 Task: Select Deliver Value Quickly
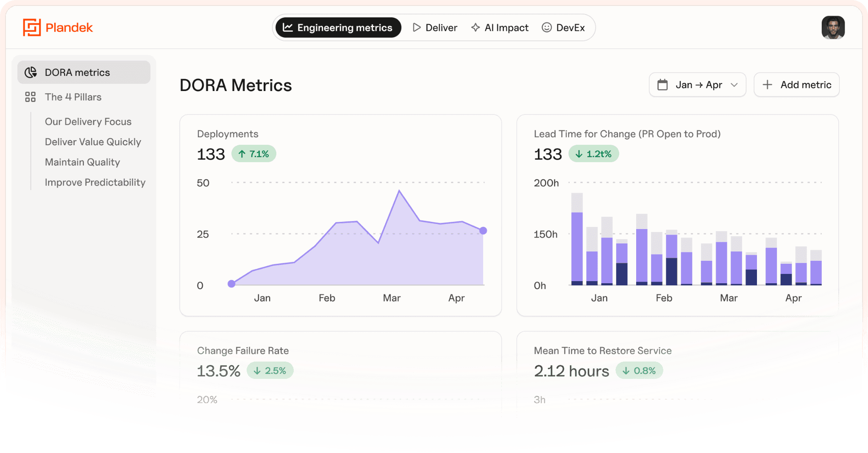tap(93, 142)
